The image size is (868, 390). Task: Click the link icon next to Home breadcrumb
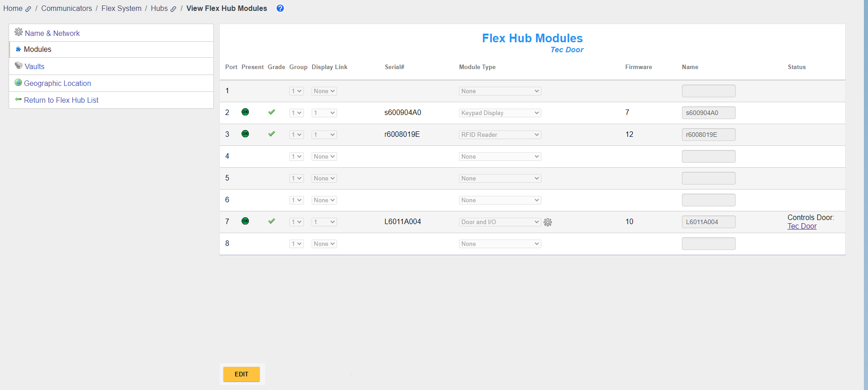[x=28, y=9]
